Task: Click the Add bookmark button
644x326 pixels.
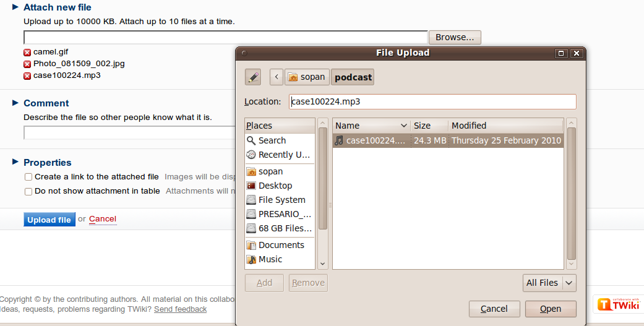Action: click(x=264, y=283)
